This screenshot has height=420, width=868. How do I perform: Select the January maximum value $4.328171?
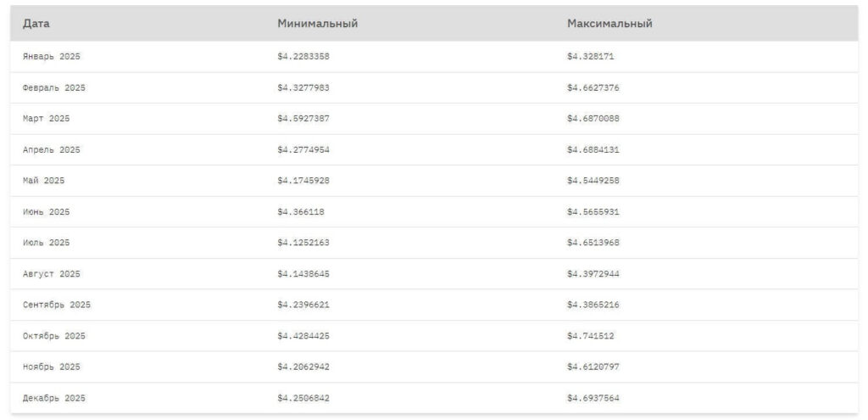click(590, 56)
